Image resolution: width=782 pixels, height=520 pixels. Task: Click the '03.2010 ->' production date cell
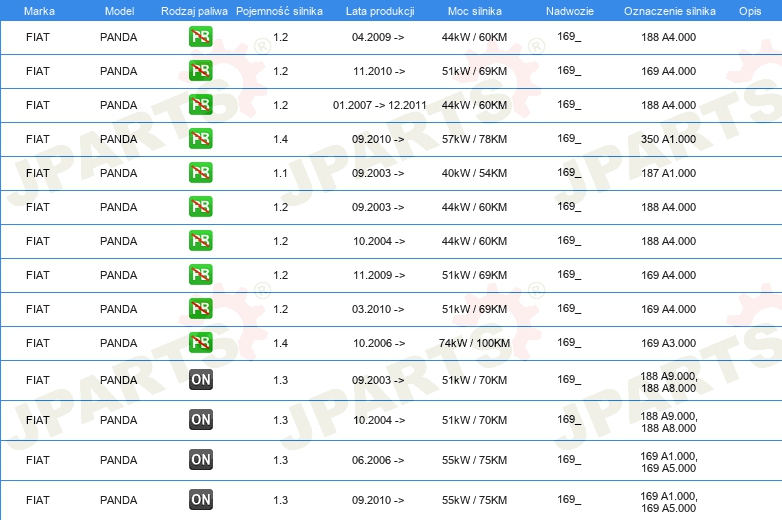378,309
